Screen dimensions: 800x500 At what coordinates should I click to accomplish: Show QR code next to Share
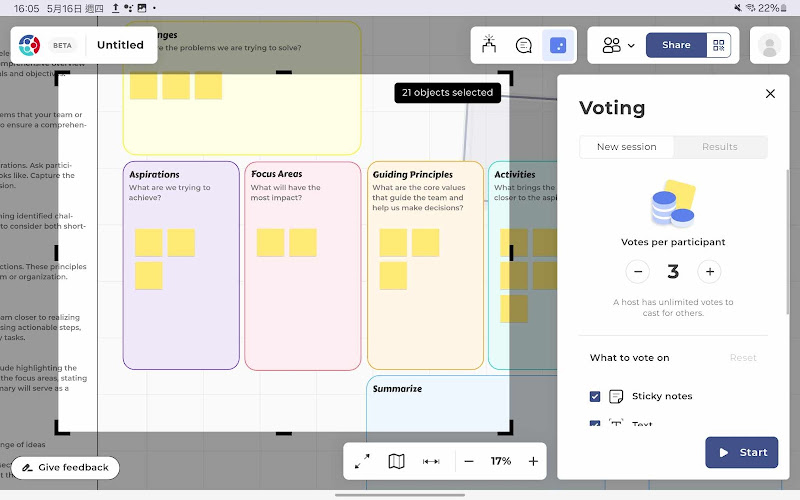coord(718,45)
